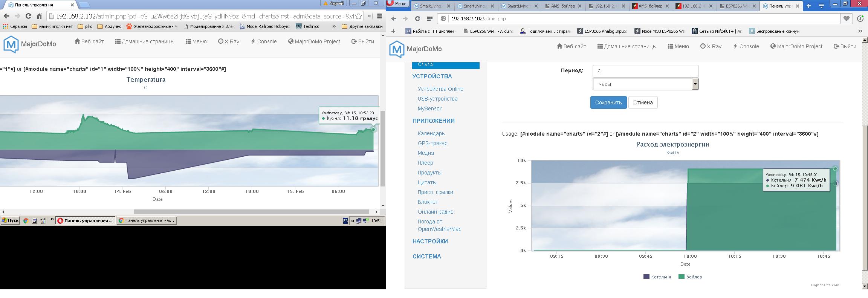Open the часы period unit dropdown
Screen dimensions: 868x298
(x=645, y=84)
